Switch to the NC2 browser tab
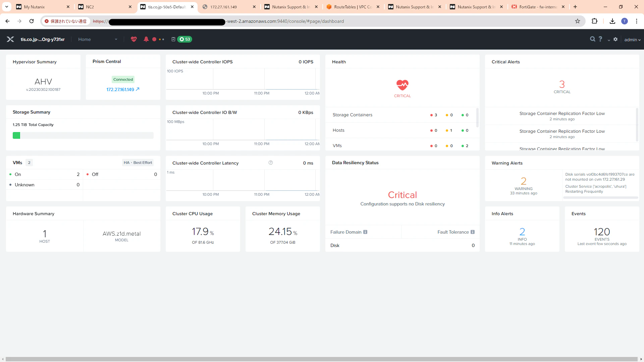 tap(105, 7)
